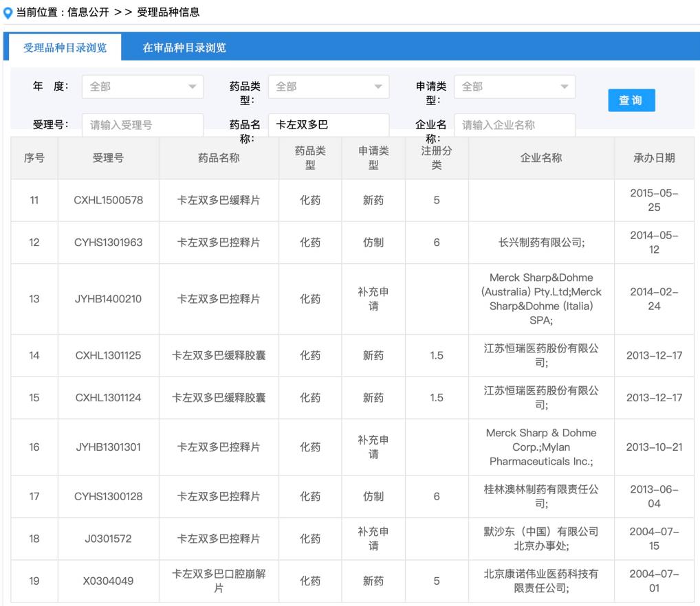
Task: Click company 默沙东（中国）有限公司北京办事处
Action: point(541,539)
